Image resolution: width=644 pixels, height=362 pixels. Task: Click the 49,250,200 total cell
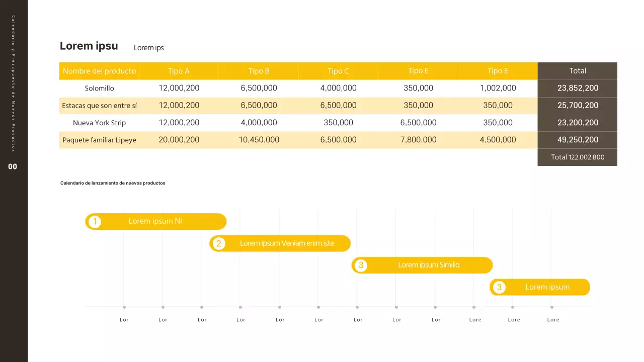click(577, 140)
